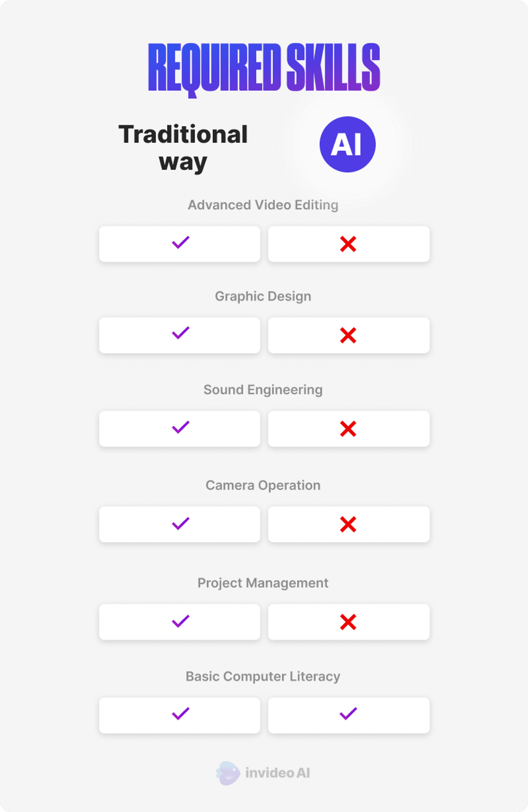Click the Basic Computer Literacy label
Image resolution: width=528 pixels, height=812 pixels.
[263, 676]
